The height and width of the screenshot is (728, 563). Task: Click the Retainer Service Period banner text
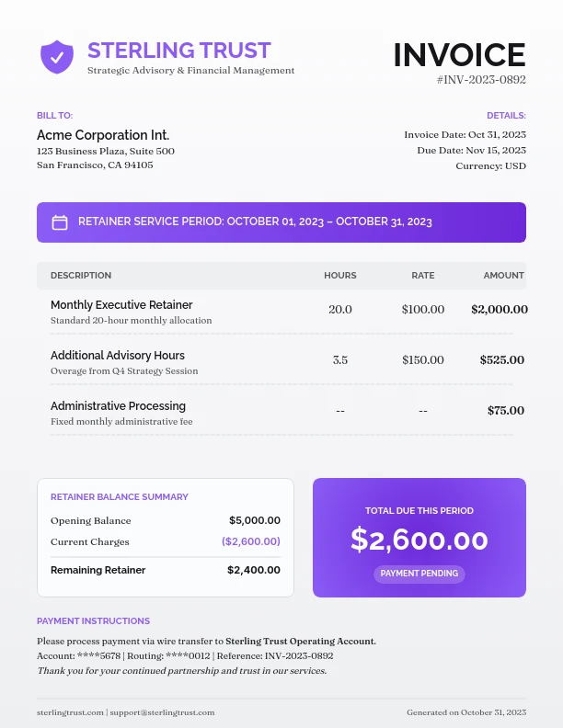[255, 222]
